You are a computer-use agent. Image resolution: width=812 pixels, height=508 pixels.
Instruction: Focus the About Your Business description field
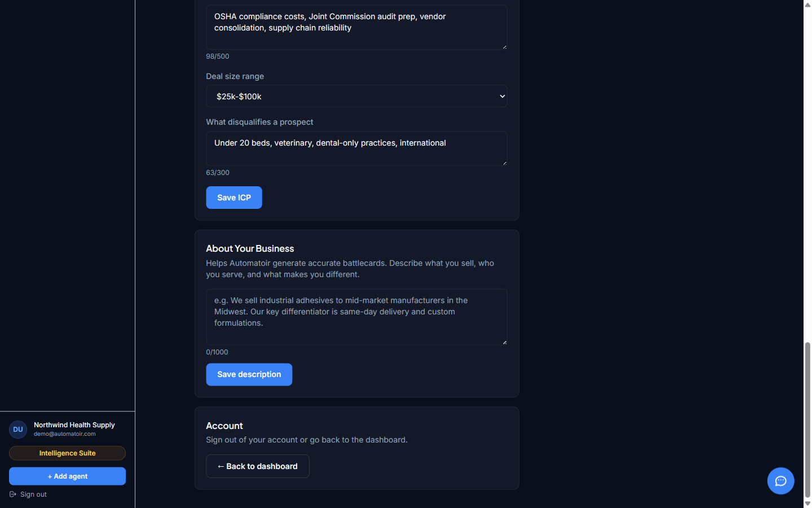(356, 317)
